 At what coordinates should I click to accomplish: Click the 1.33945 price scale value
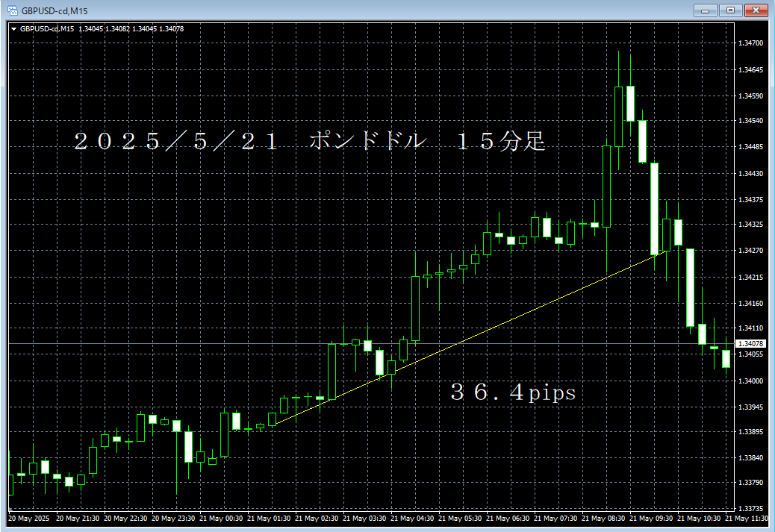click(x=750, y=407)
